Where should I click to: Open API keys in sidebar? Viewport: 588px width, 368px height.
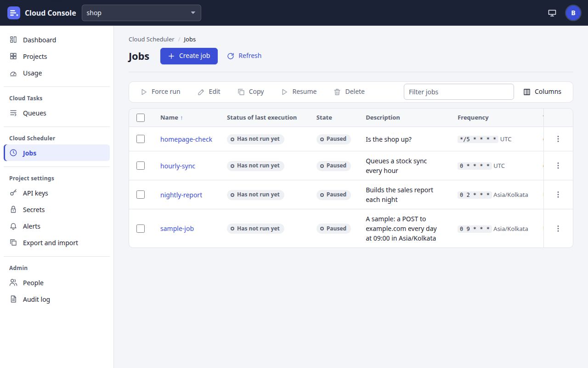pos(57,193)
